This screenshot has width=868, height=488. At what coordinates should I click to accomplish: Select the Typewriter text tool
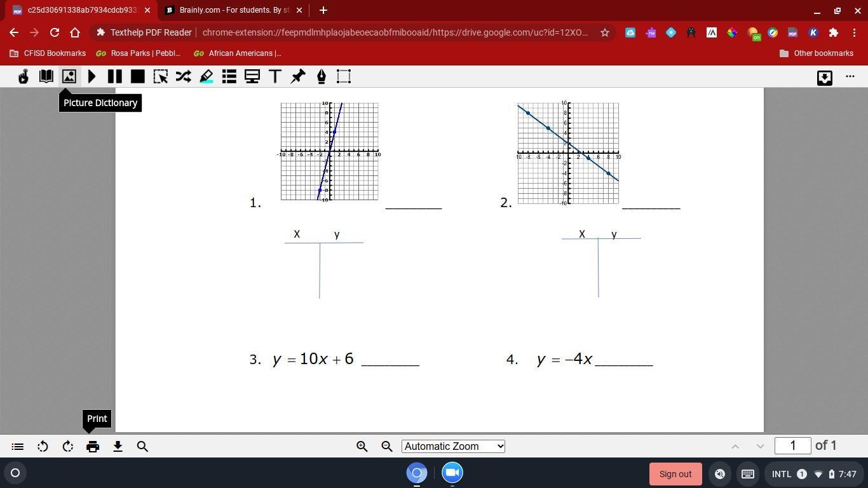tap(275, 77)
